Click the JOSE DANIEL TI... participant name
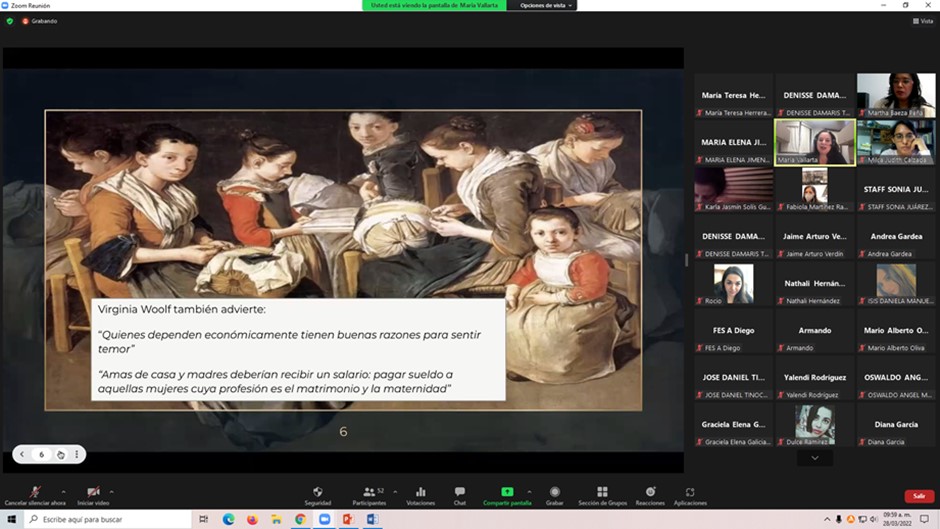This screenshot has height=529, width=940. click(734, 377)
